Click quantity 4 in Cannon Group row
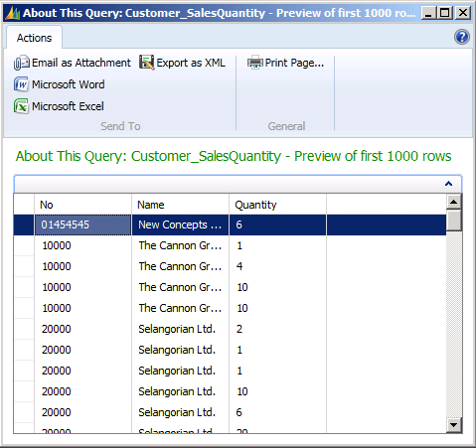The width and height of the screenshot is (476, 448). (x=277, y=266)
